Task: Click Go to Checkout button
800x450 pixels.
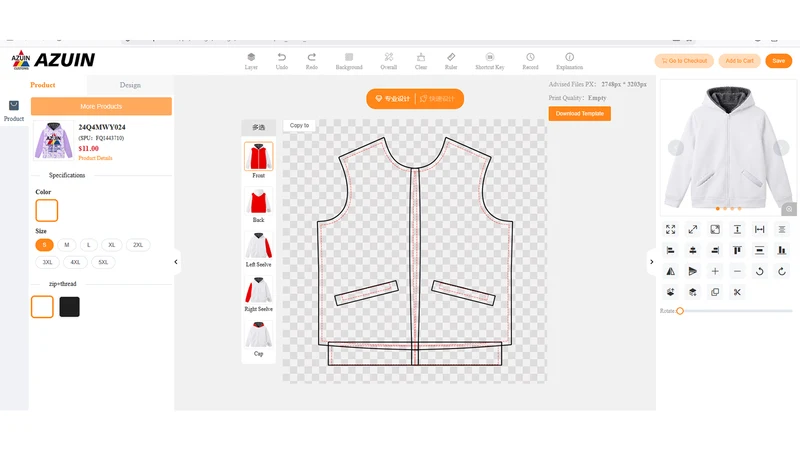Action: click(684, 61)
